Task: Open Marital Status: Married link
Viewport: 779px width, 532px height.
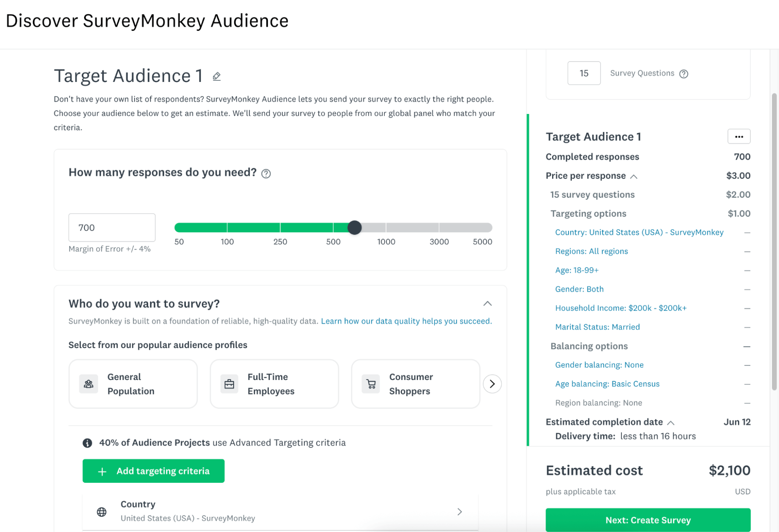Action: tap(597, 327)
